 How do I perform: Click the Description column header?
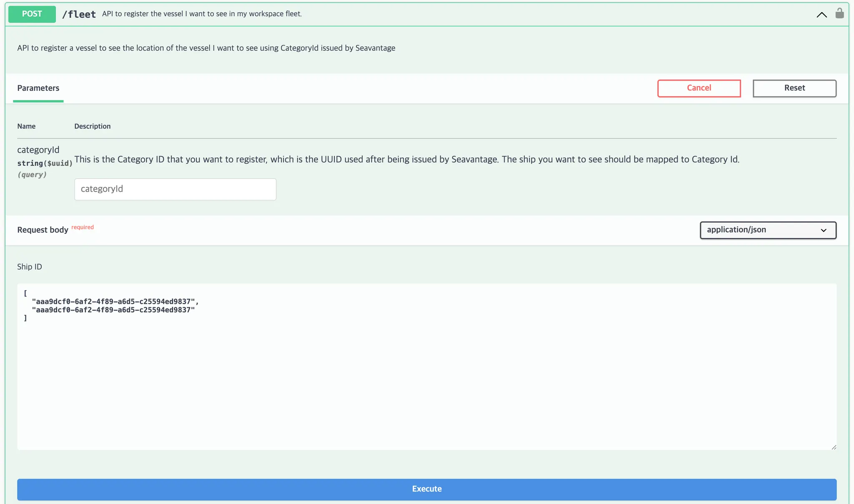pos(92,126)
